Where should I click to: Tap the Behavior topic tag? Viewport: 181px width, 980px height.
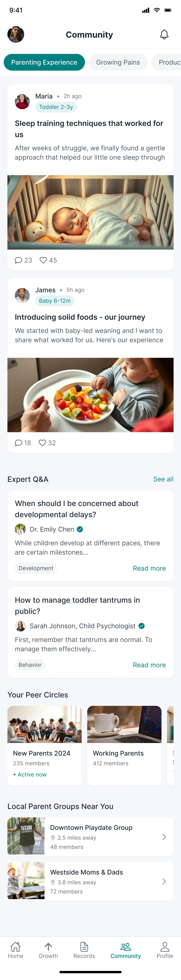30,665
